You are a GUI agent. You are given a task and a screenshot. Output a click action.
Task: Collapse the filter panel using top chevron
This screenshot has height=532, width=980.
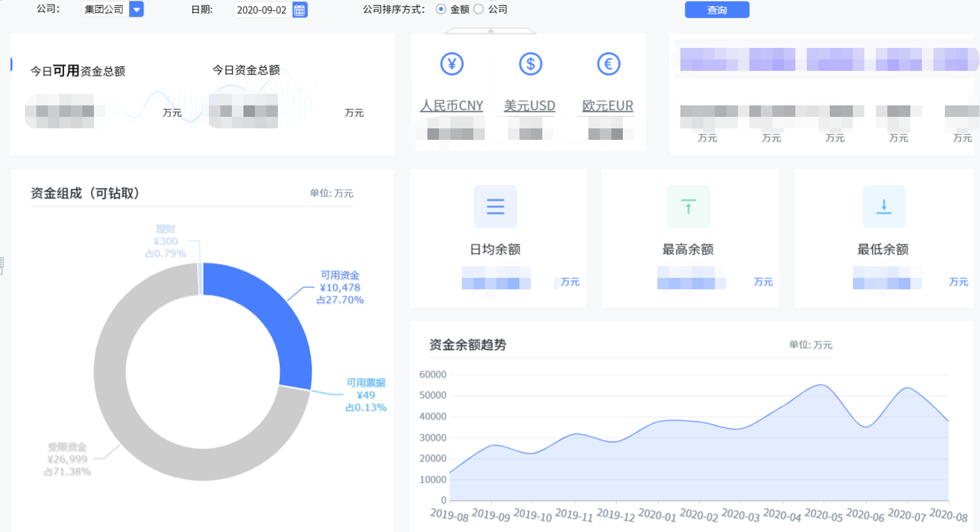(x=490, y=31)
